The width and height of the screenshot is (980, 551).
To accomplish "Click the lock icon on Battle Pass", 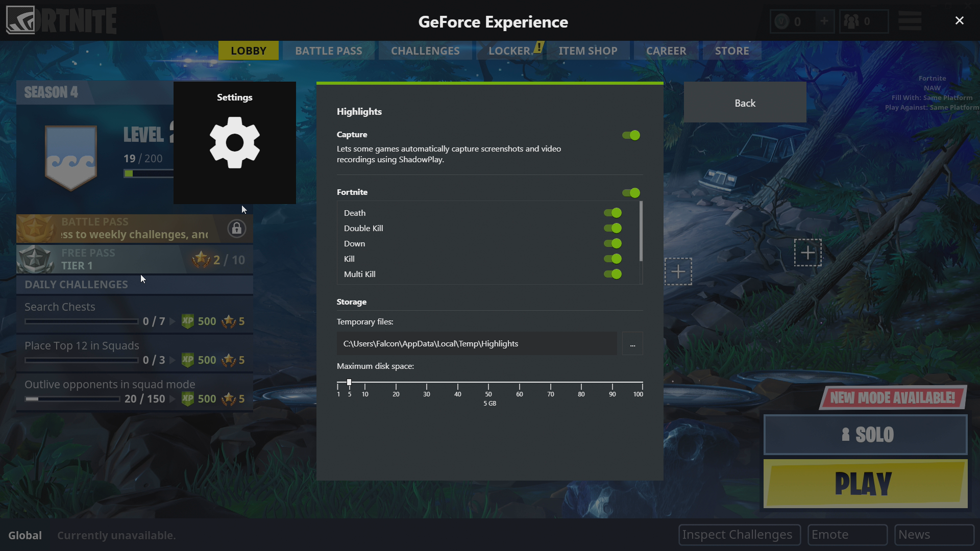I will click(x=237, y=228).
